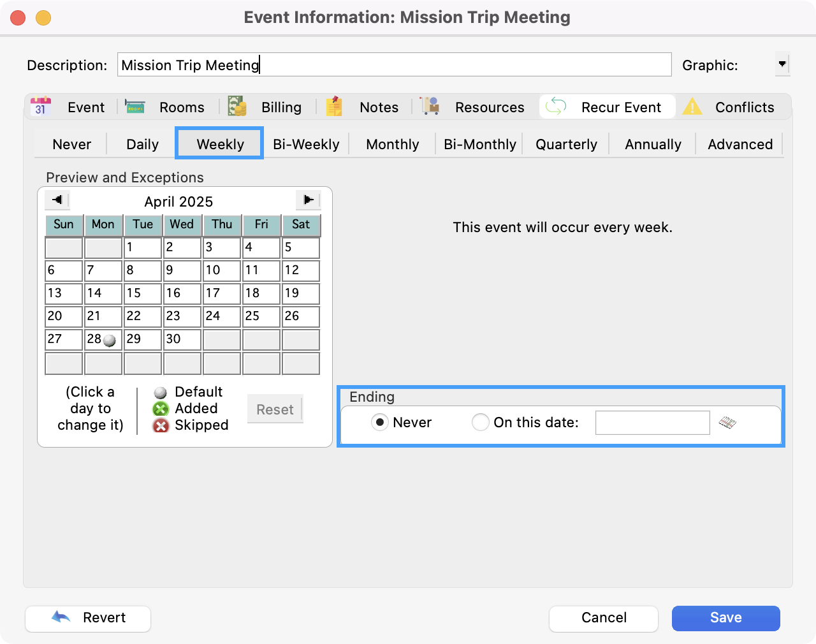Switch to the Bi-Weekly recurrence tab
Viewport: 816px width, 644px height.
[306, 144]
